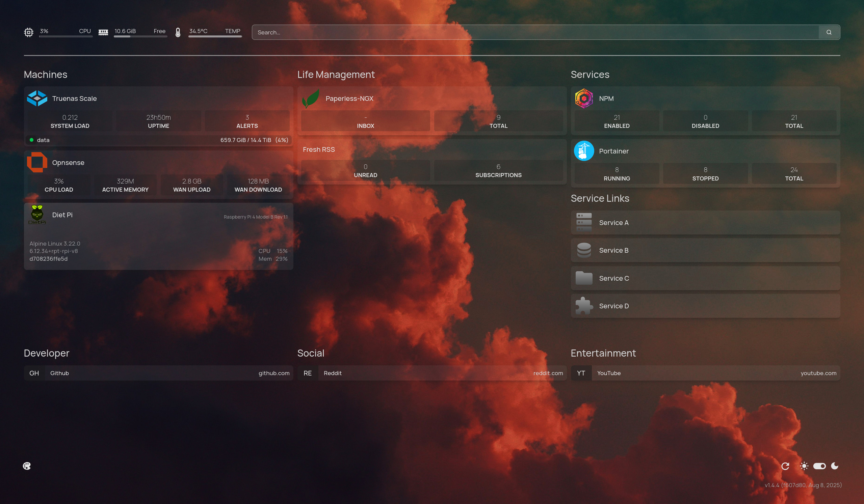Viewport: 864px width, 504px height.
Task: Collapse the Service Links group heading
Action: tap(600, 198)
